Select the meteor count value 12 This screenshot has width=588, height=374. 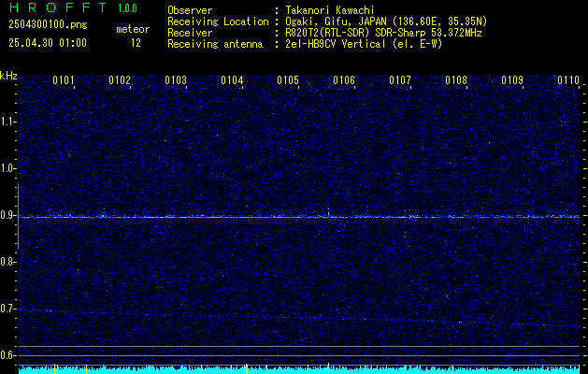point(136,43)
